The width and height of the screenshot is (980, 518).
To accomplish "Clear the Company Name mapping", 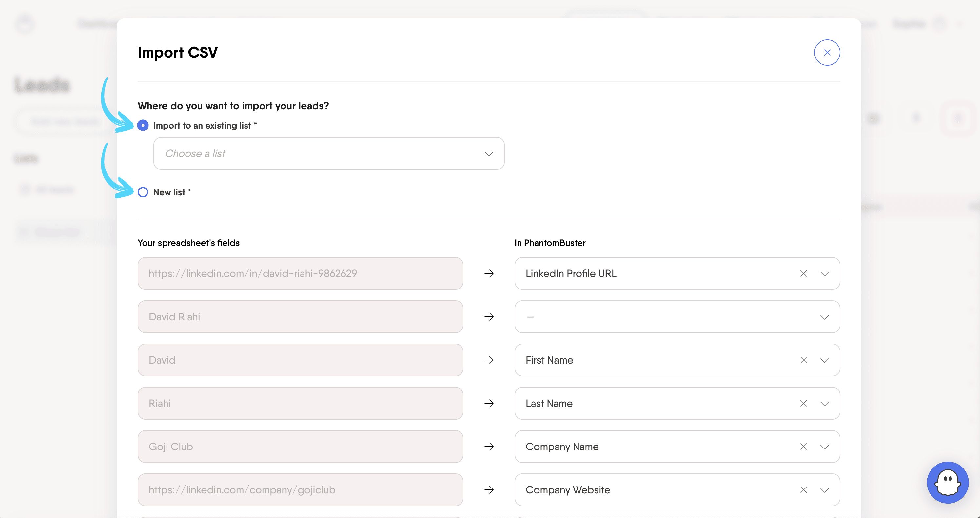I will 803,447.
